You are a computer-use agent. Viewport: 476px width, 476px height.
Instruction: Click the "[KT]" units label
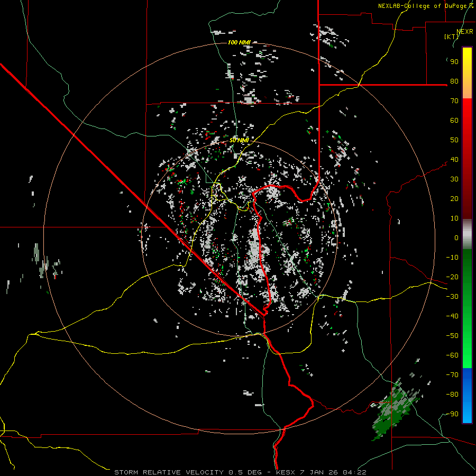click(x=451, y=36)
